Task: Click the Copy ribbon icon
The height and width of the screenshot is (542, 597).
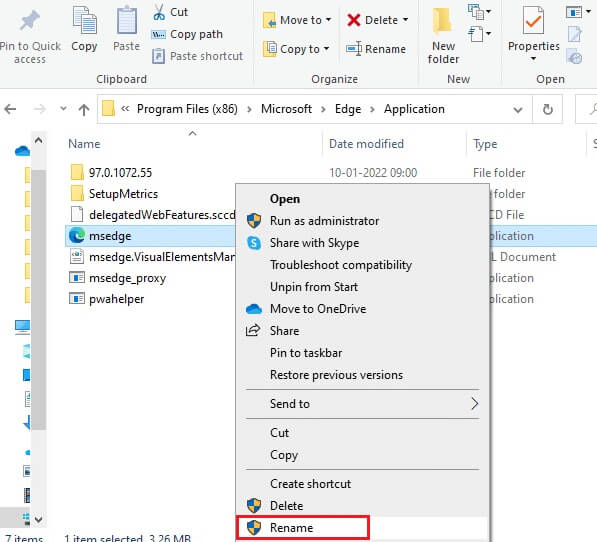Action: point(84,20)
